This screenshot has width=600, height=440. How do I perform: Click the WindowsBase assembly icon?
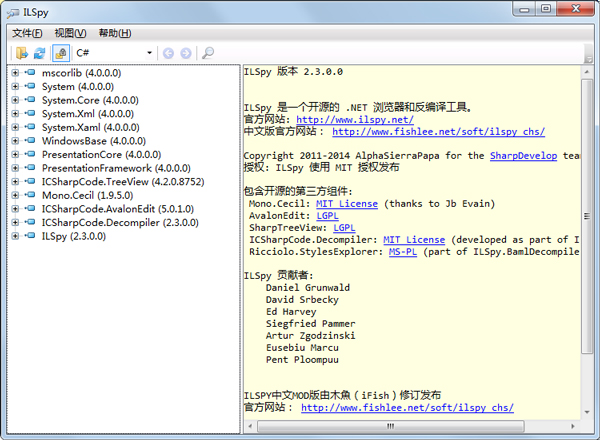(30, 140)
